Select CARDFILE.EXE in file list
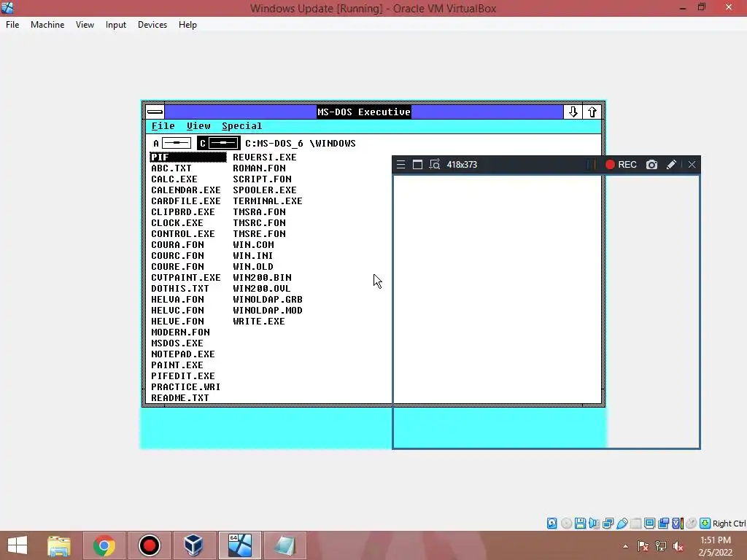Screen dimensions: 747x560 click(x=186, y=201)
